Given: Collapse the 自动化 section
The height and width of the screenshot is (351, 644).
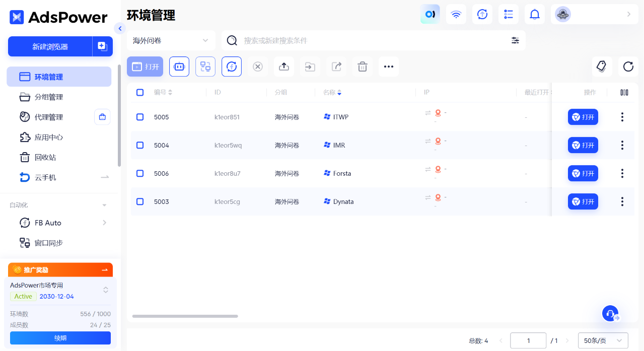Looking at the screenshot, I should pyautogui.click(x=105, y=205).
